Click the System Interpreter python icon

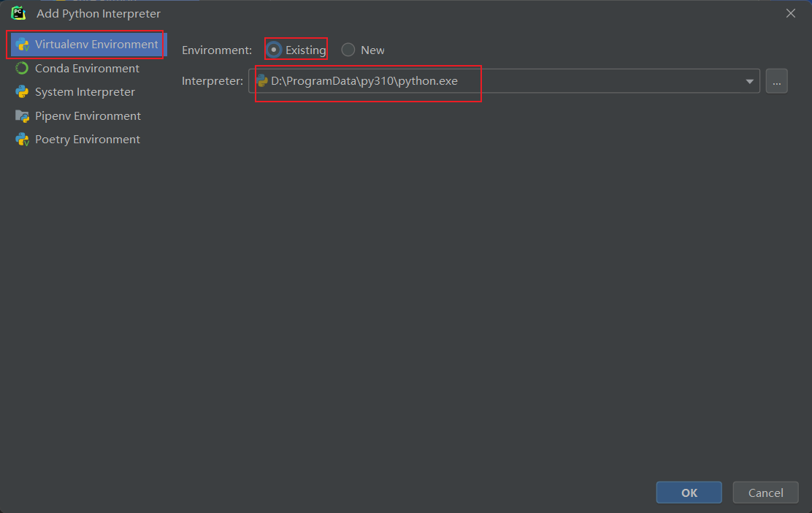coord(22,92)
